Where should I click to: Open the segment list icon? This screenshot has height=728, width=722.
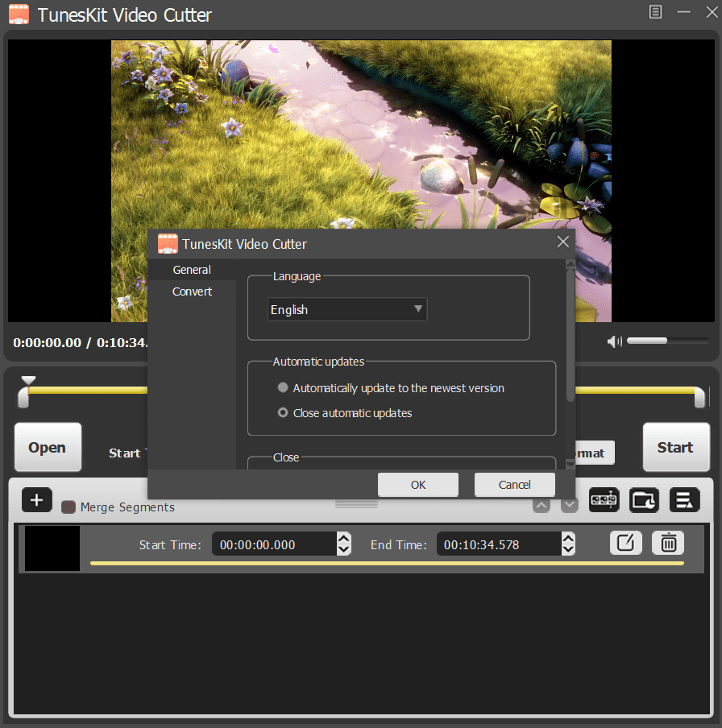pos(684,500)
